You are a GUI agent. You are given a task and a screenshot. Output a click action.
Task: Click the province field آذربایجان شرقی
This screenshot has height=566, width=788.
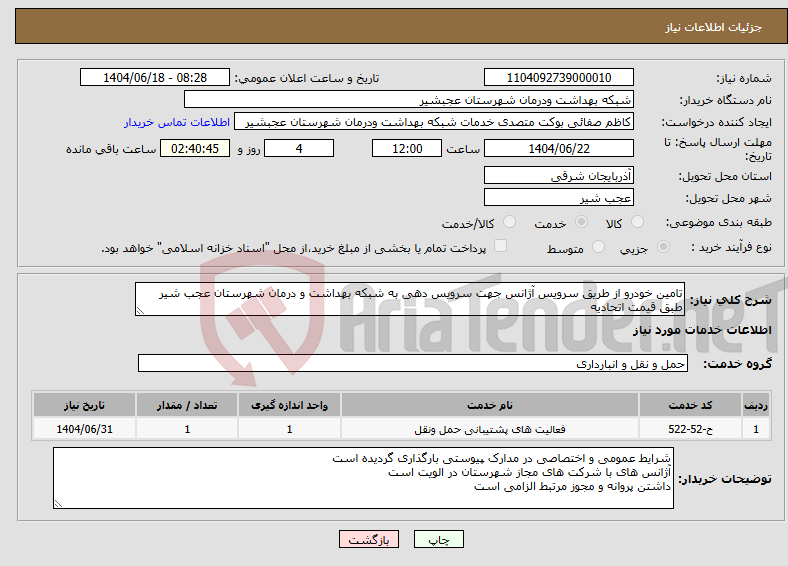click(x=559, y=175)
